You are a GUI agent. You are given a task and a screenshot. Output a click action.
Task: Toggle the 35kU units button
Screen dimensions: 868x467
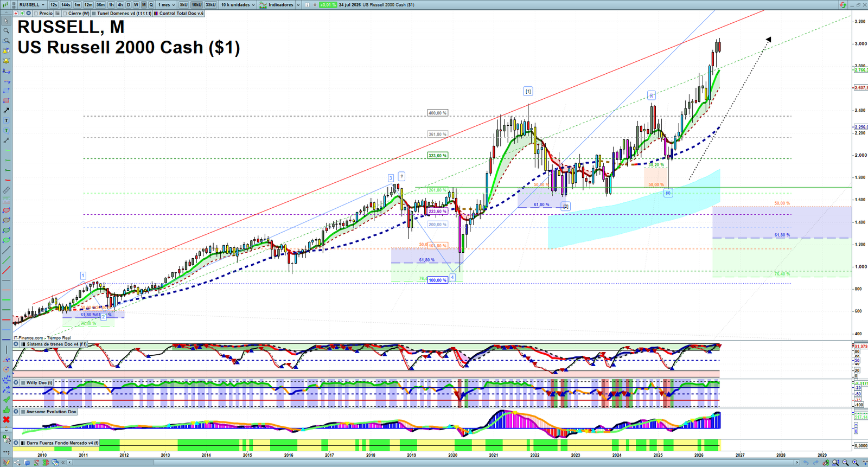coord(210,5)
